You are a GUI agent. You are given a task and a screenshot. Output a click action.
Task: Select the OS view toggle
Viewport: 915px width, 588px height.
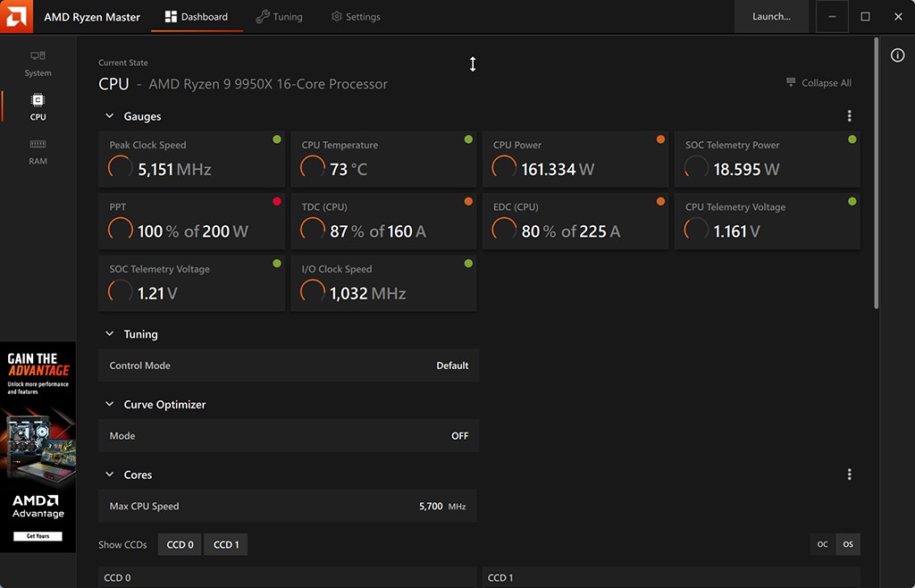pos(848,544)
